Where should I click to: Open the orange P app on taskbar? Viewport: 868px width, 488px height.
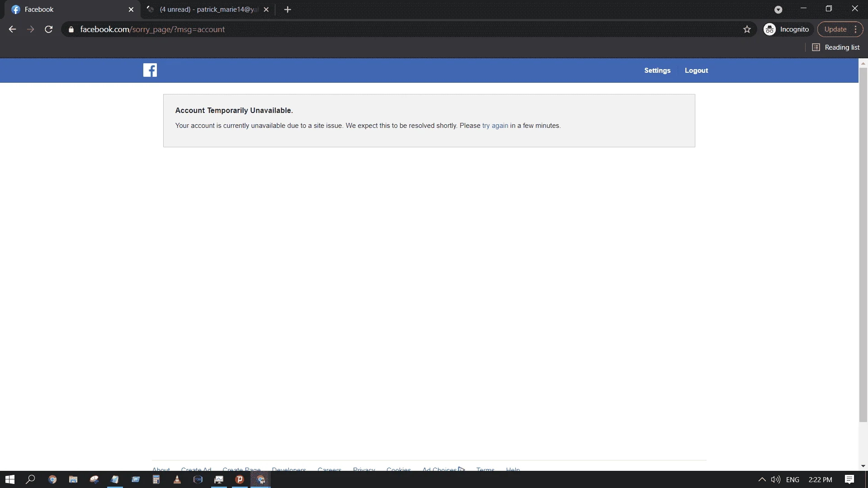point(240,479)
